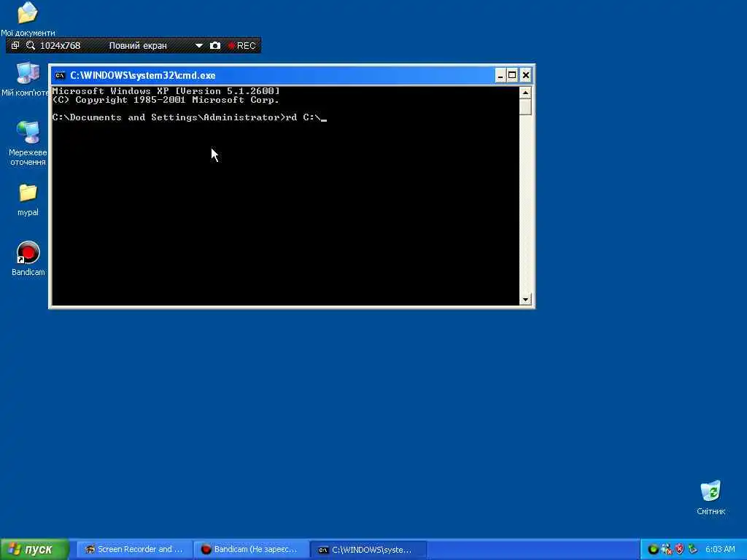
Task: Click the 1024x768 resolution label
Action: pyautogui.click(x=60, y=46)
